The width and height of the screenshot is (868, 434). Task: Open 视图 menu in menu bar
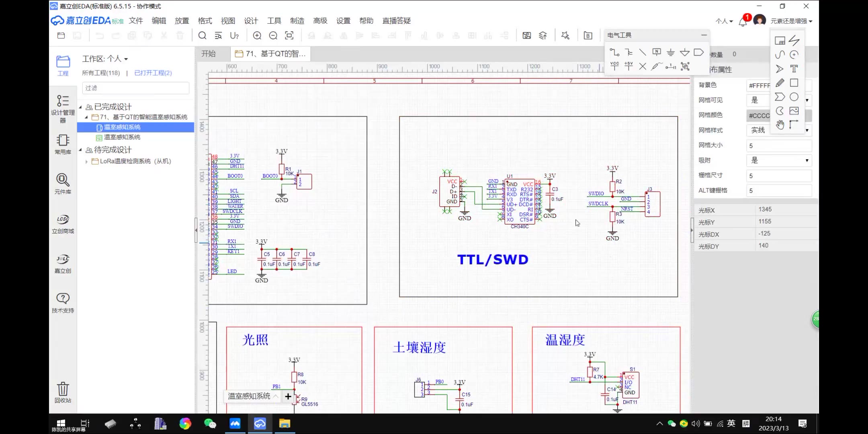tap(227, 20)
